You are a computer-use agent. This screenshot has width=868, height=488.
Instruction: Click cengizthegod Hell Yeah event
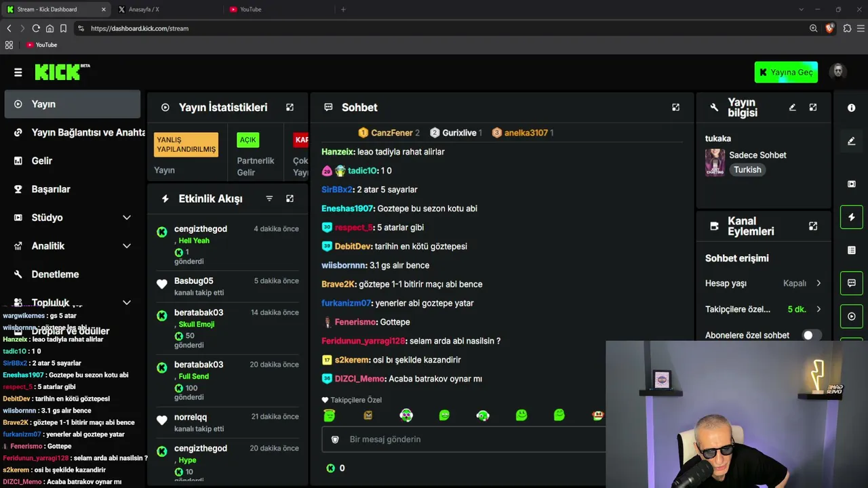[x=227, y=245]
